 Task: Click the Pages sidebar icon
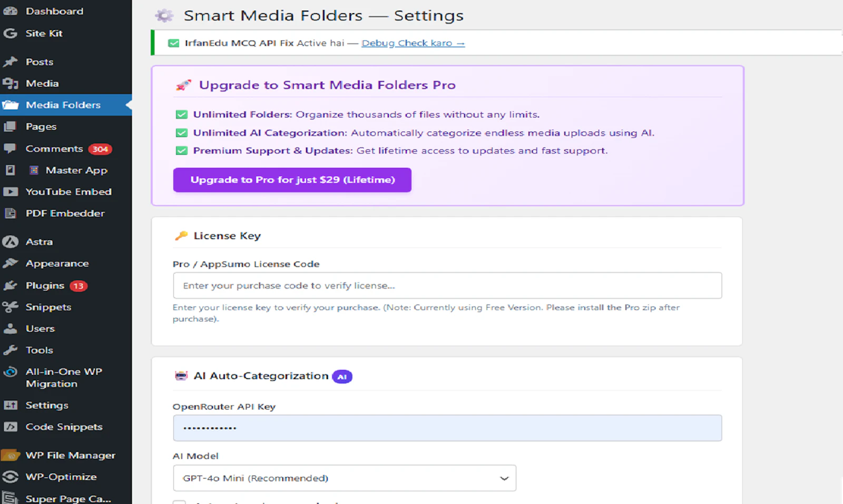tap(10, 126)
